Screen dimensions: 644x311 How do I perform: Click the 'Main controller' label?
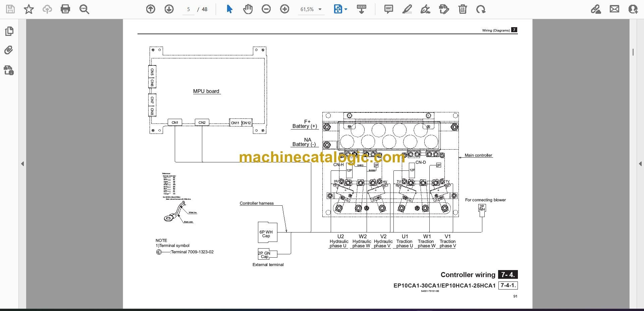[x=478, y=155]
